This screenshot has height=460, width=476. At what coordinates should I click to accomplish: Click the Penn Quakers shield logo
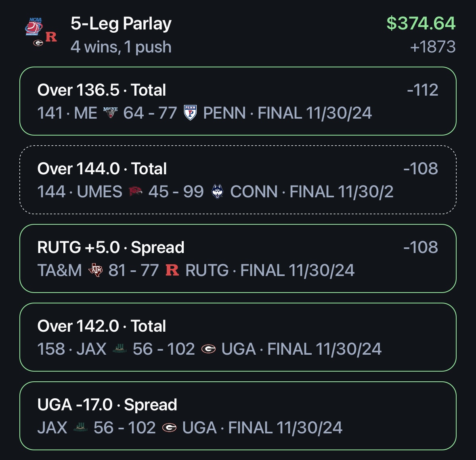[x=190, y=113]
